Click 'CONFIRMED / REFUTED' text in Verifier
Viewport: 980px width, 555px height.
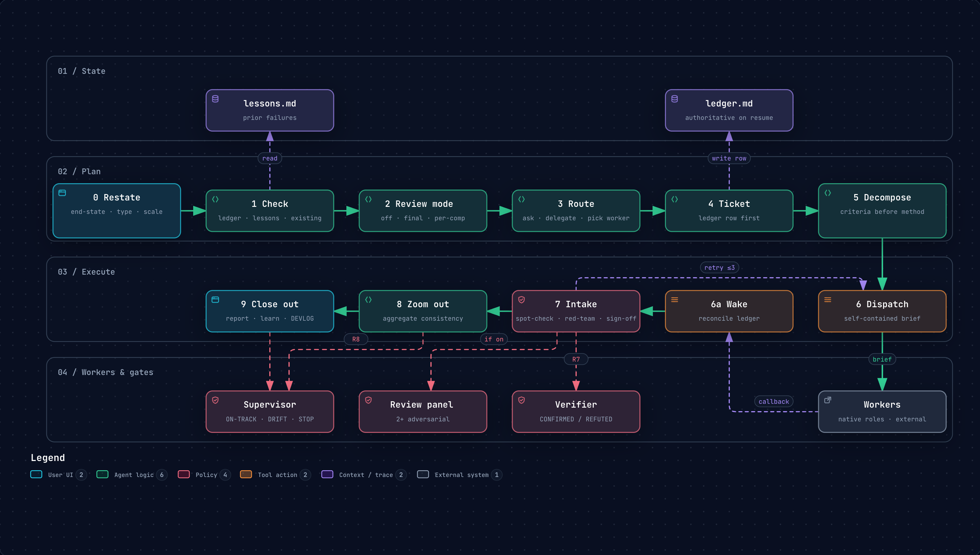pos(576,419)
